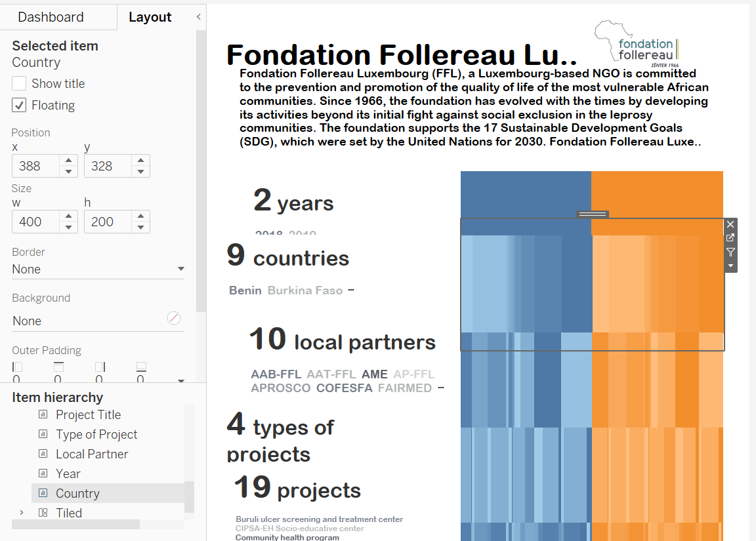Remove the floating Country container via X icon
This screenshot has width=756, height=541.
pos(730,224)
